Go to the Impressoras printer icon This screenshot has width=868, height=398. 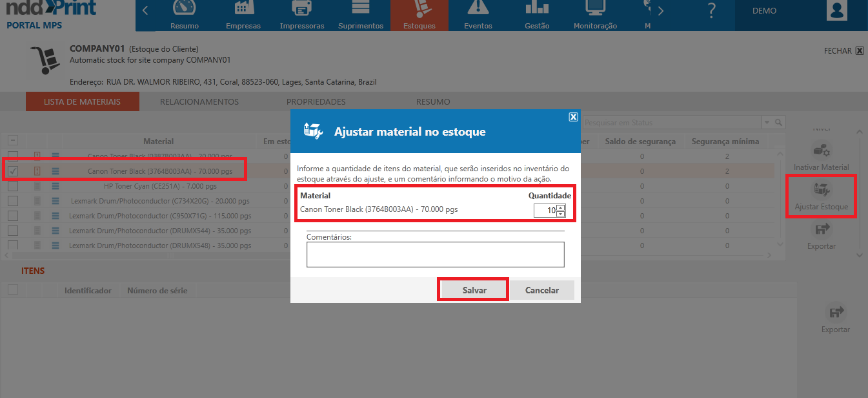pos(301,9)
